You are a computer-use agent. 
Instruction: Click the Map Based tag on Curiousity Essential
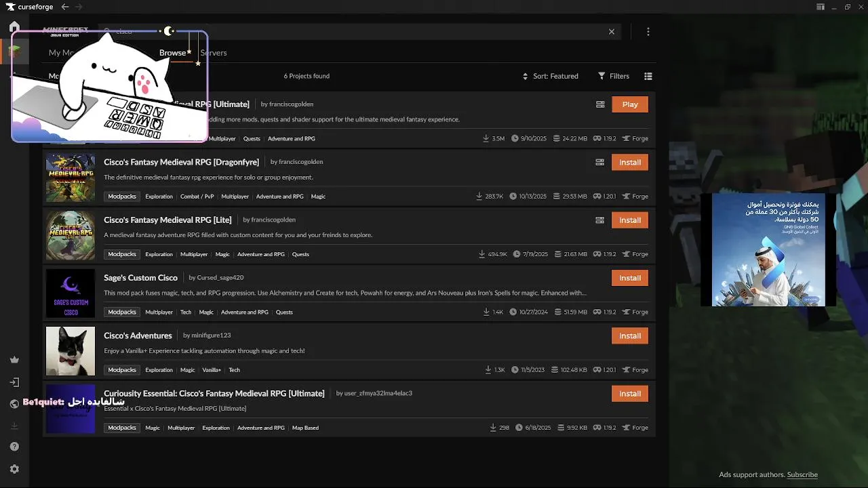pos(305,428)
